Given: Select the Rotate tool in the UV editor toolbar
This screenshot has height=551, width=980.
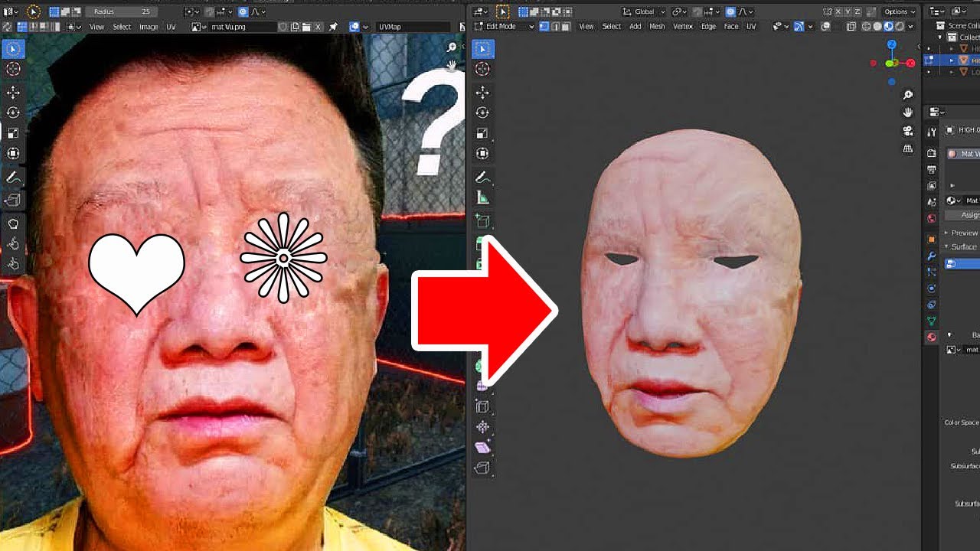Looking at the screenshot, I should click(x=13, y=112).
